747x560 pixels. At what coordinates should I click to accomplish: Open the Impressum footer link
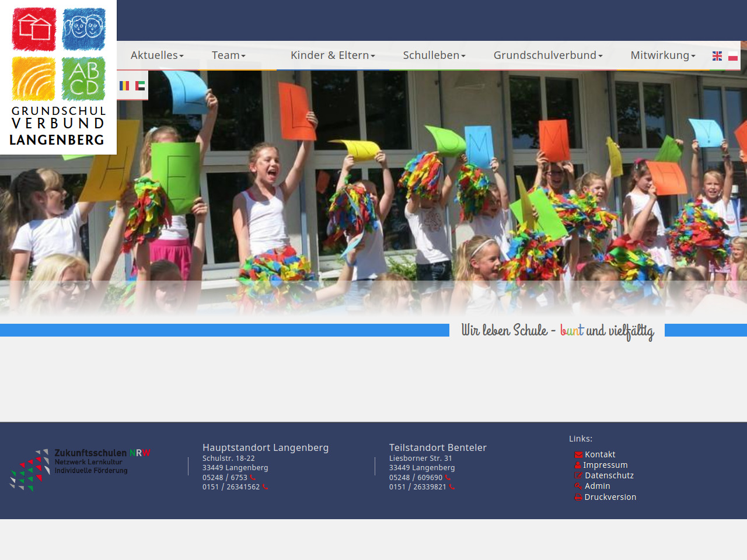tap(605, 465)
